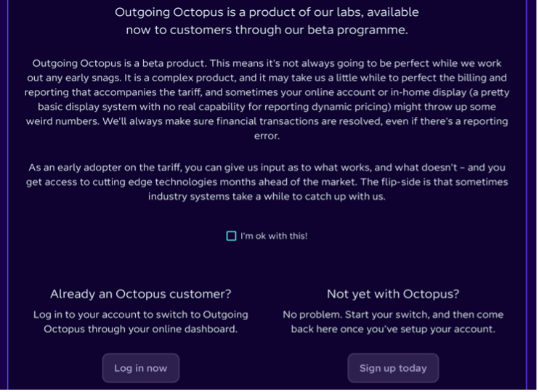539x392 pixels.
Task: Click the "I'm ok with this!" label text
Action: point(275,237)
